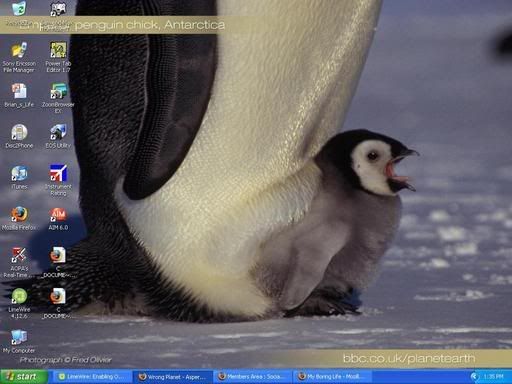Viewport: 512px width, 384px height.
Task: Click the Windows start button
Action: [x=24, y=377]
